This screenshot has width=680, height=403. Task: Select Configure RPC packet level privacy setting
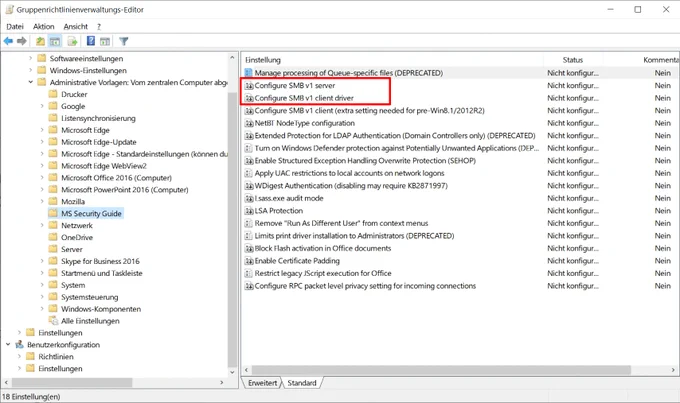pos(365,286)
